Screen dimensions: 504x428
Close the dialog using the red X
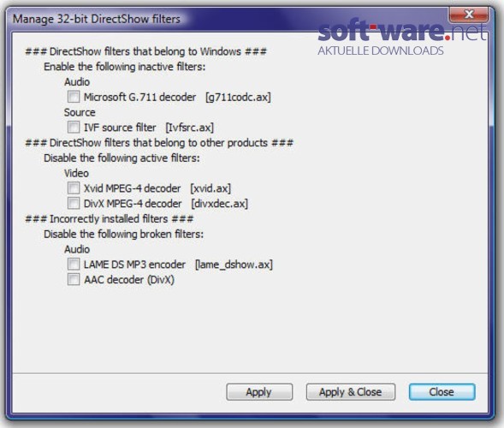click(x=469, y=15)
